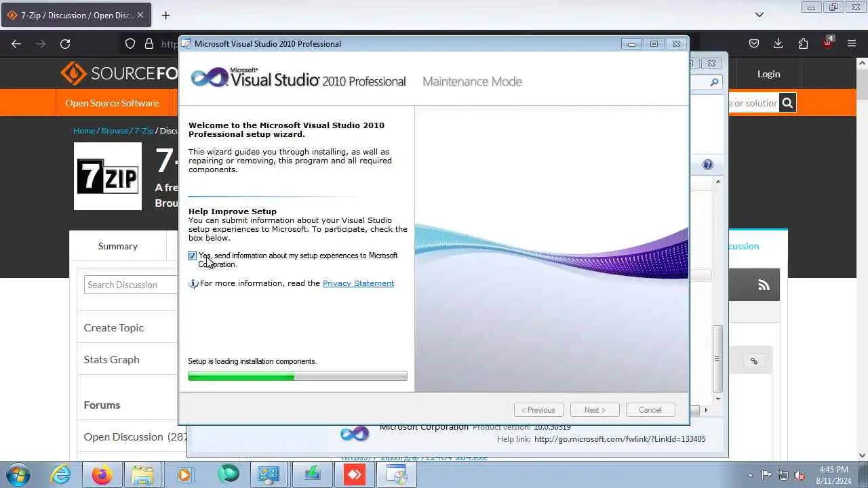Click the magnifier in background window search box
This screenshot has height=488, width=868.
pyautogui.click(x=714, y=82)
